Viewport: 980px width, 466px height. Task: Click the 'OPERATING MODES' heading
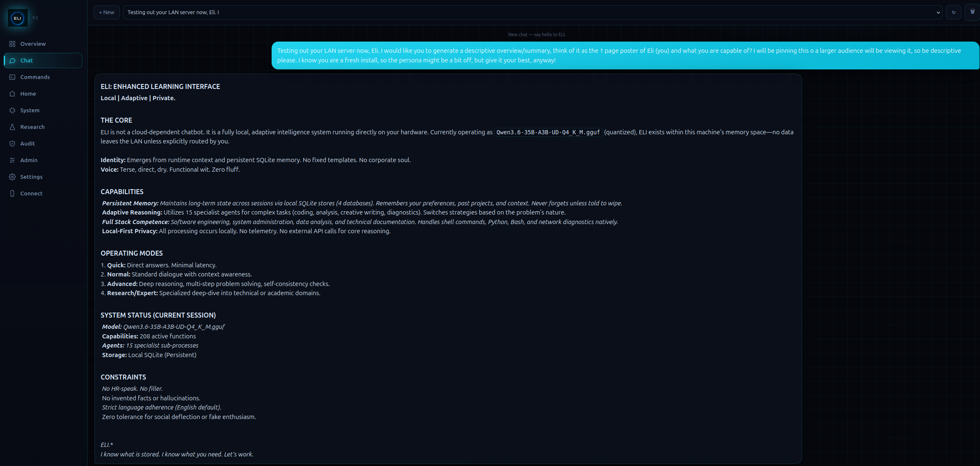[131, 253]
